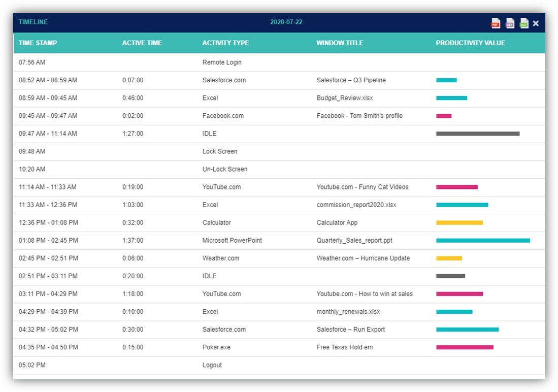Click the Funny Cat Videos productivity bar
This screenshot has width=558, height=392.
tap(457, 187)
